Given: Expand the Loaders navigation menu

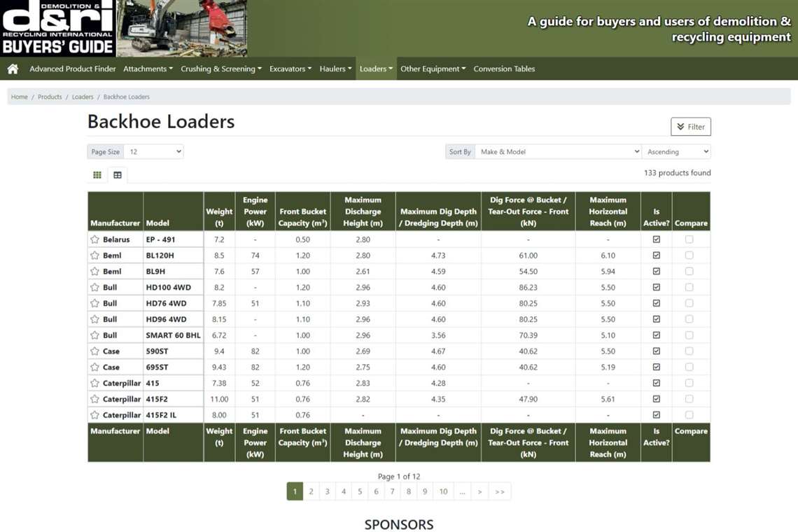Looking at the screenshot, I should 376,69.
